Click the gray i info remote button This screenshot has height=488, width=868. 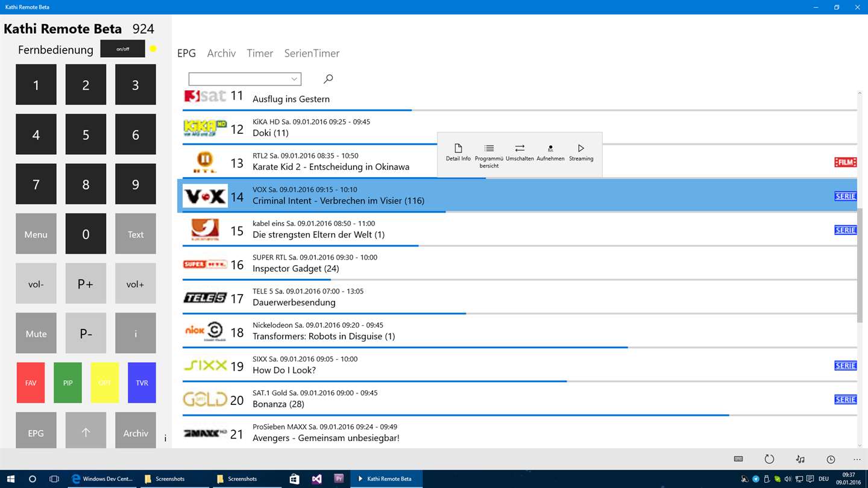pyautogui.click(x=136, y=333)
